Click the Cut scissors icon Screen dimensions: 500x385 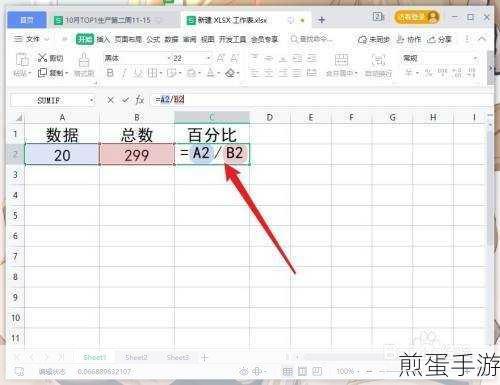[42, 58]
